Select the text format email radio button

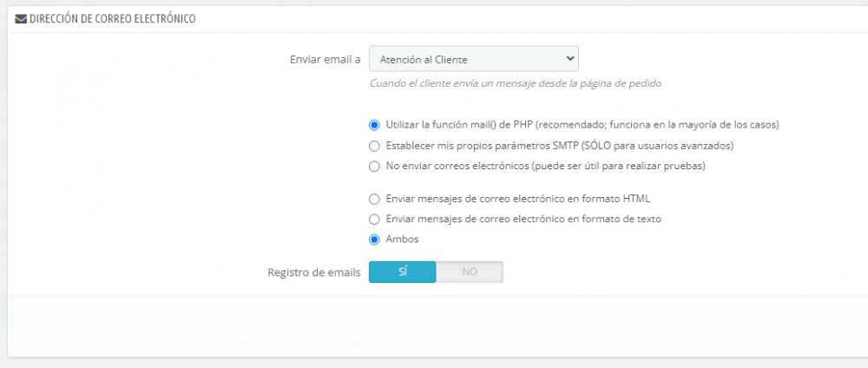coord(374,219)
